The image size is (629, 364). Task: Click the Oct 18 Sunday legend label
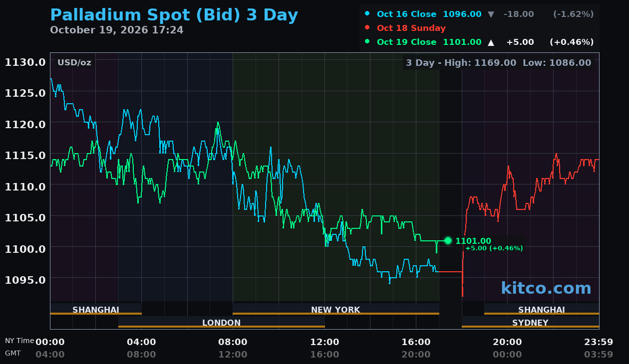[x=411, y=28]
